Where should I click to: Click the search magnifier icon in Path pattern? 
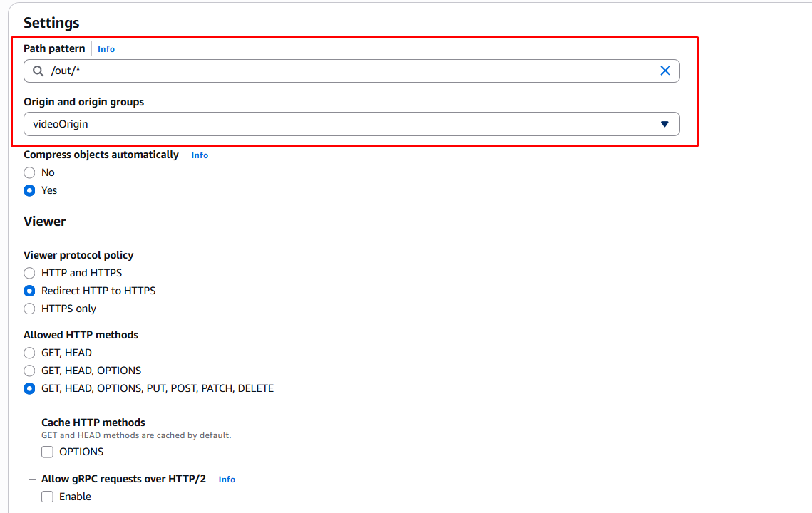[38, 71]
